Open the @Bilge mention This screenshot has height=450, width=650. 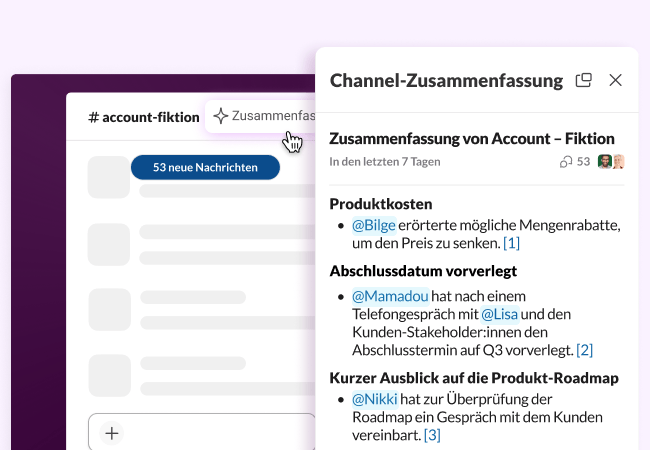tap(374, 224)
